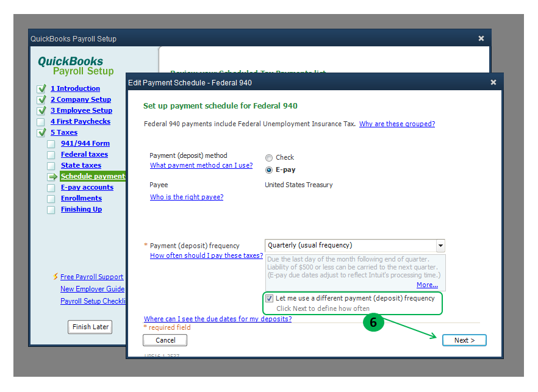Click the empty checkbox beside 4 First Paychecks
Viewport: 538px width, 392px height.
tap(41, 122)
